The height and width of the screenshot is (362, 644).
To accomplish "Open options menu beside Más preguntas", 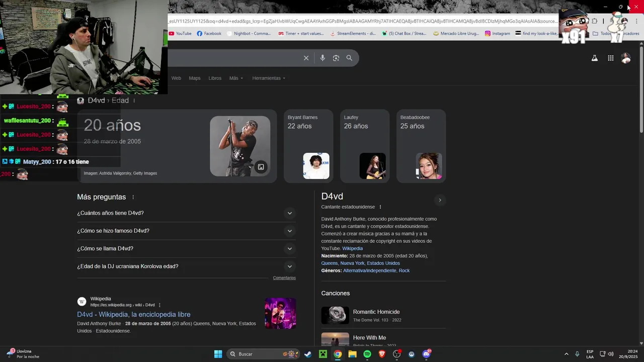I will (133, 197).
